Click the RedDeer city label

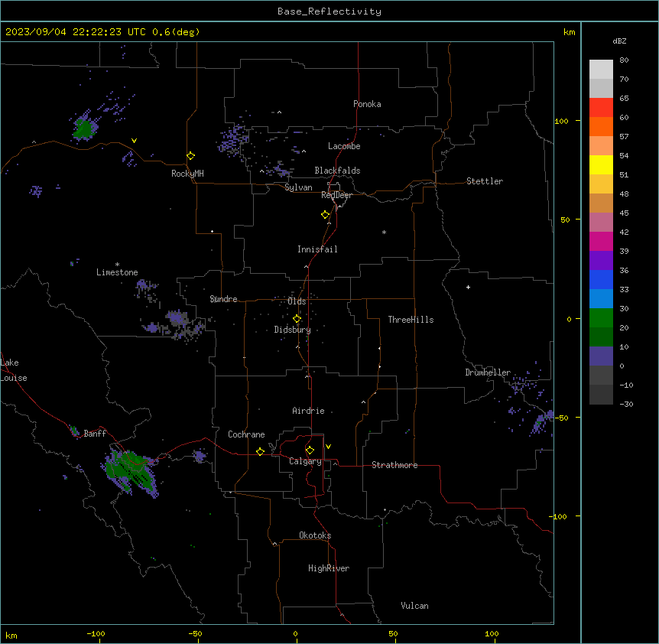[x=336, y=195]
